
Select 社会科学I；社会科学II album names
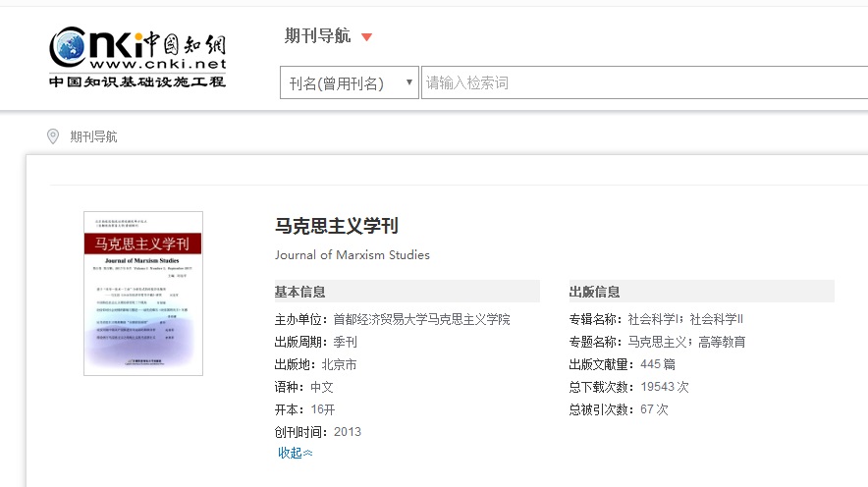[x=685, y=319]
